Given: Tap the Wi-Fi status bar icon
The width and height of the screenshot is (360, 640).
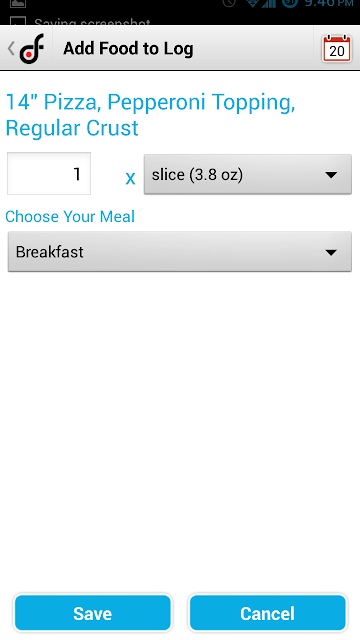Looking at the screenshot, I should [x=253, y=3].
